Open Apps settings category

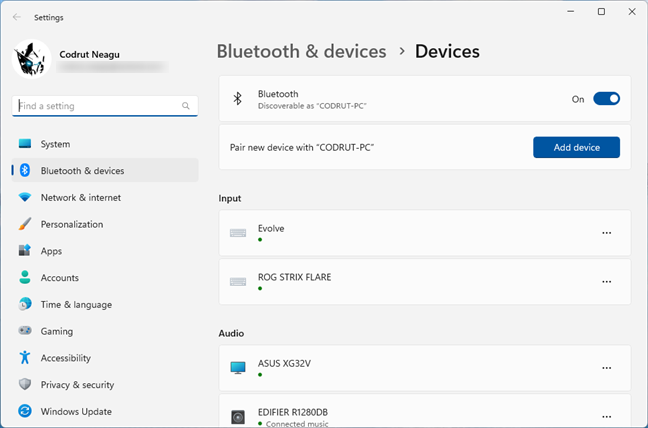pyautogui.click(x=105, y=251)
